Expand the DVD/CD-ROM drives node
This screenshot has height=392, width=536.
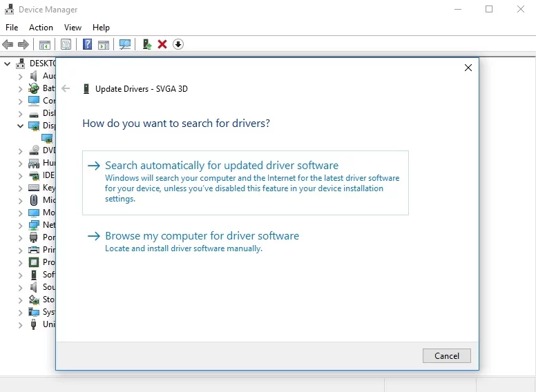coord(20,150)
